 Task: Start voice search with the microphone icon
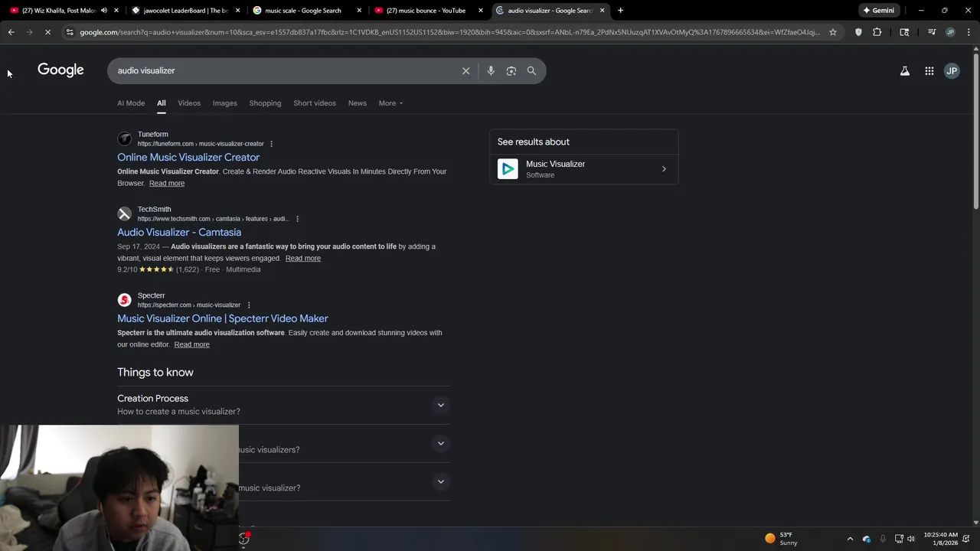491,70
